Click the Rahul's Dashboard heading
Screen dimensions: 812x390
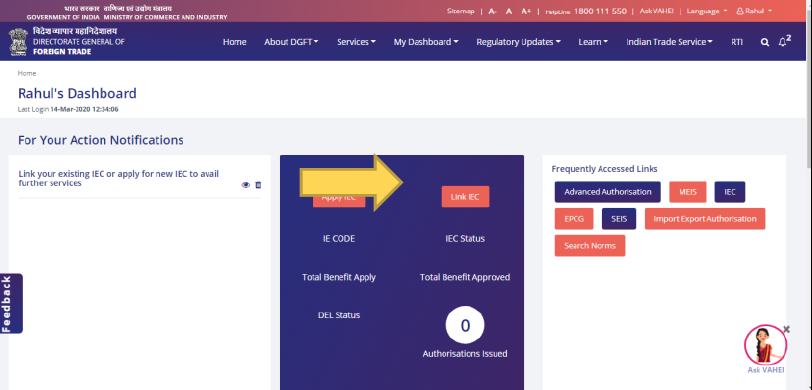(x=77, y=93)
